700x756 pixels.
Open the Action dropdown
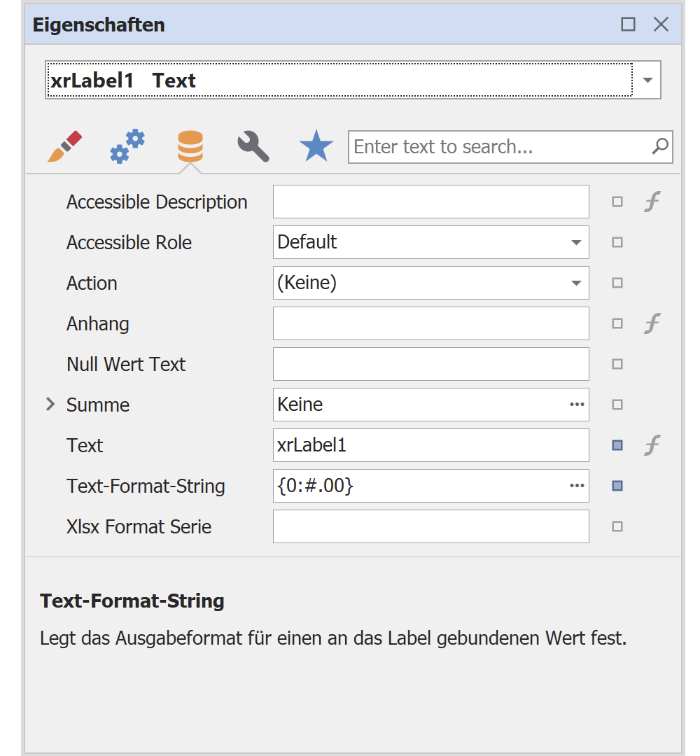[x=576, y=283]
